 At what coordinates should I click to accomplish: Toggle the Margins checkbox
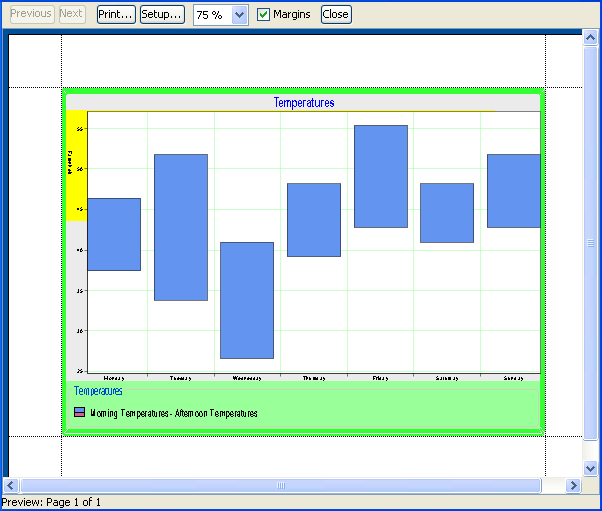pos(264,15)
